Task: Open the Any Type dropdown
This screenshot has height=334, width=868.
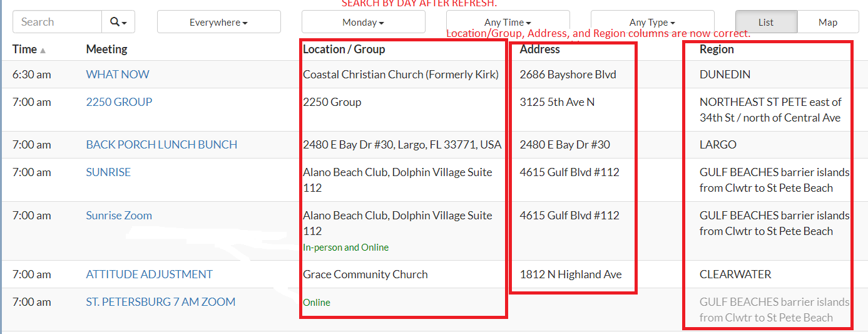Action: point(652,22)
